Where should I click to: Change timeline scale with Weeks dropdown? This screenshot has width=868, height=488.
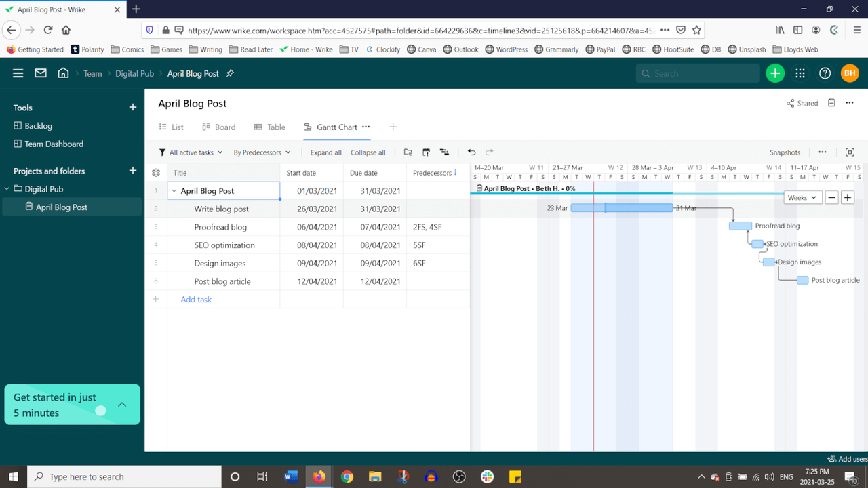point(803,197)
